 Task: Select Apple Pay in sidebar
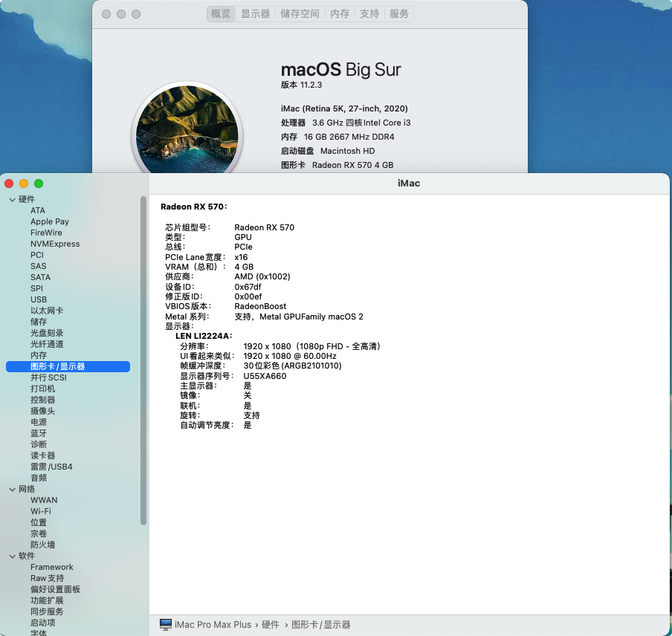coord(50,221)
